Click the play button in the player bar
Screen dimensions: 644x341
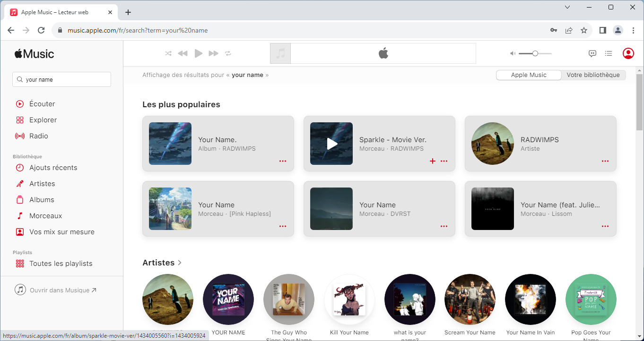199,53
